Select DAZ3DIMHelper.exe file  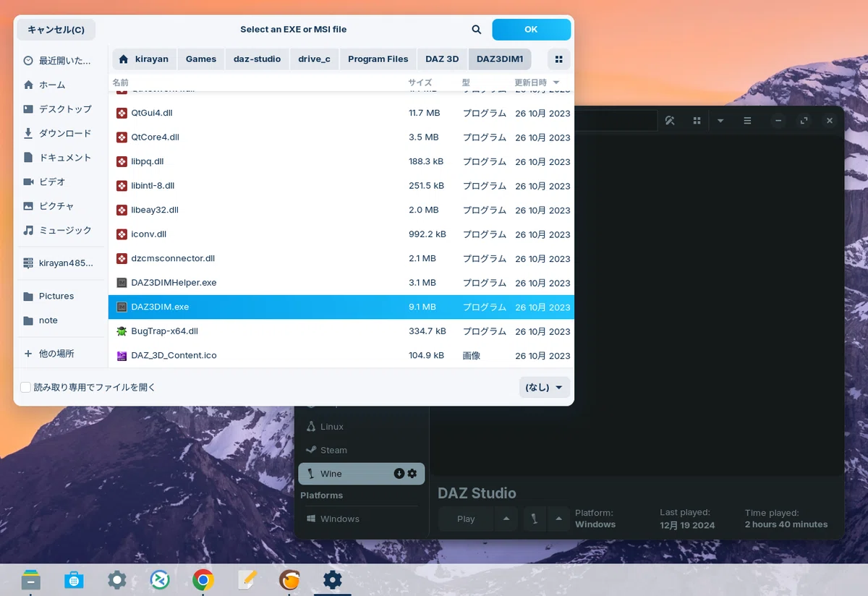coord(341,283)
